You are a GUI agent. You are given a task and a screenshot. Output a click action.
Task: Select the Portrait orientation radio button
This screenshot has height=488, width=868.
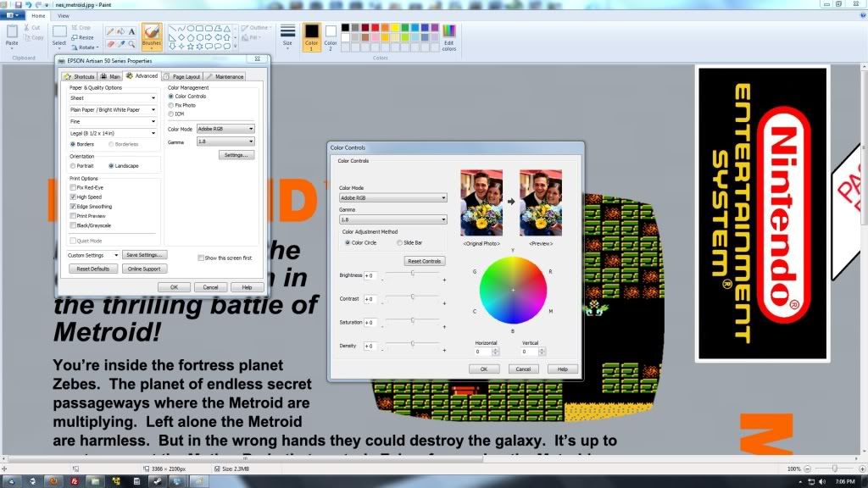(x=73, y=165)
